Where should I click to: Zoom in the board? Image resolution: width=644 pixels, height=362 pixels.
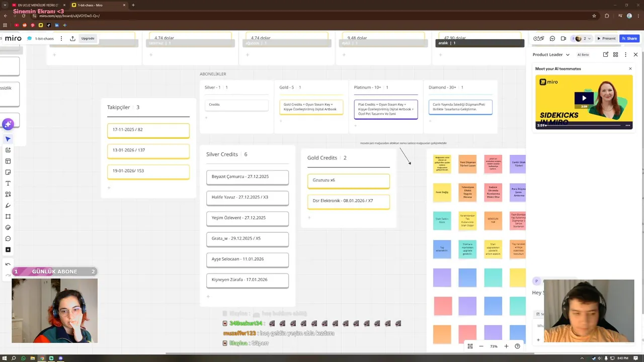[506, 346]
